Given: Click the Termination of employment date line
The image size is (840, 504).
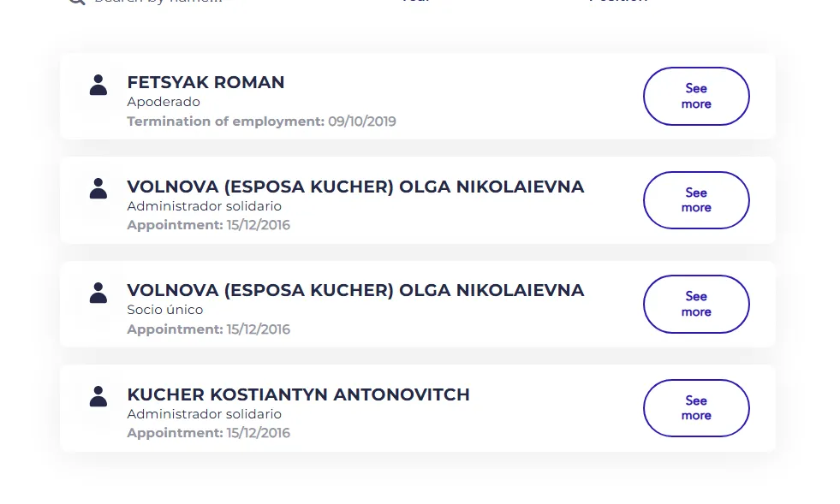Looking at the screenshot, I should pyautogui.click(x=261, y=122).
